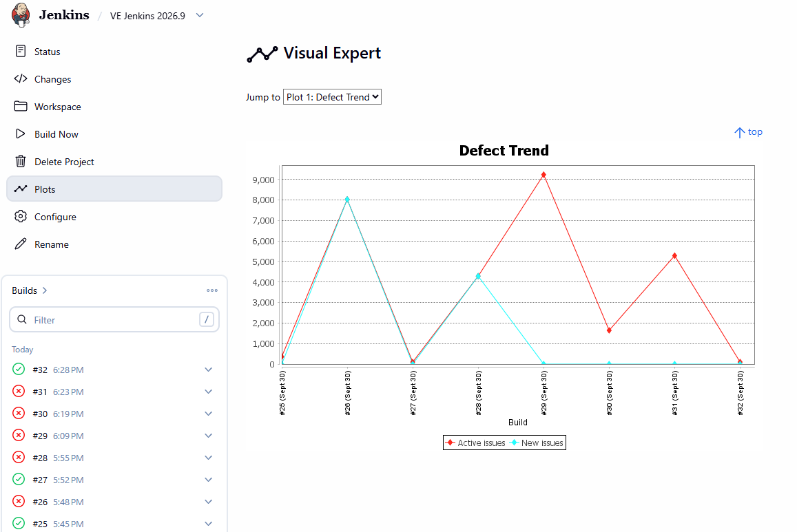Open the VE Jenkins 2026.9 breadcrumb dropdown

click(x=200, y=15)
